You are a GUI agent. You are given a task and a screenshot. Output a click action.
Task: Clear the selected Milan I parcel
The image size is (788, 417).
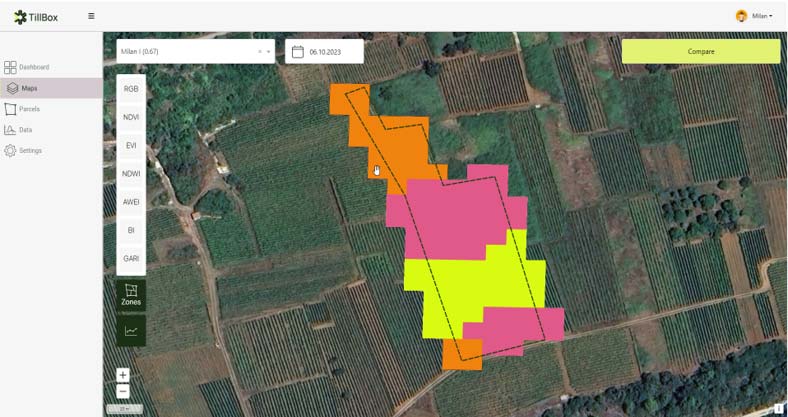coord(260,52)
